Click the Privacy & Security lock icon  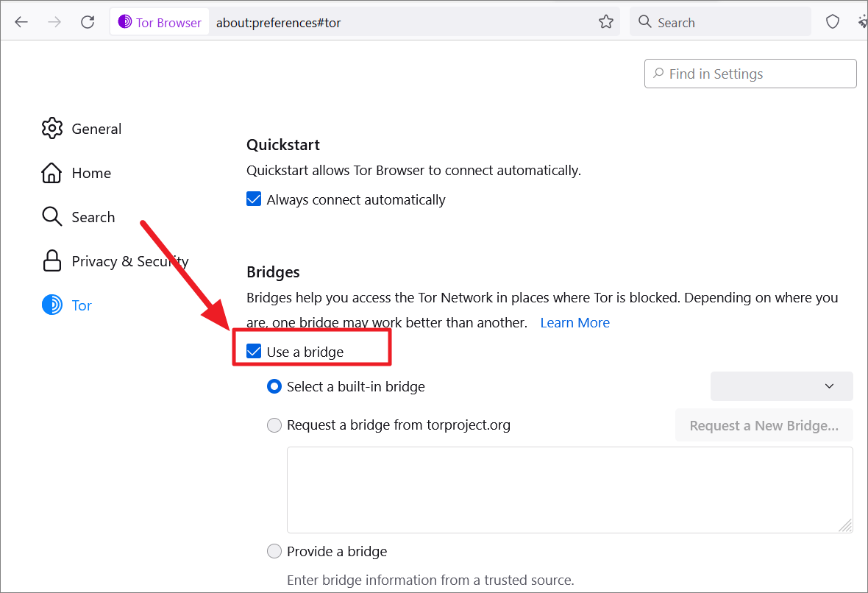click(x=52, y=261)
